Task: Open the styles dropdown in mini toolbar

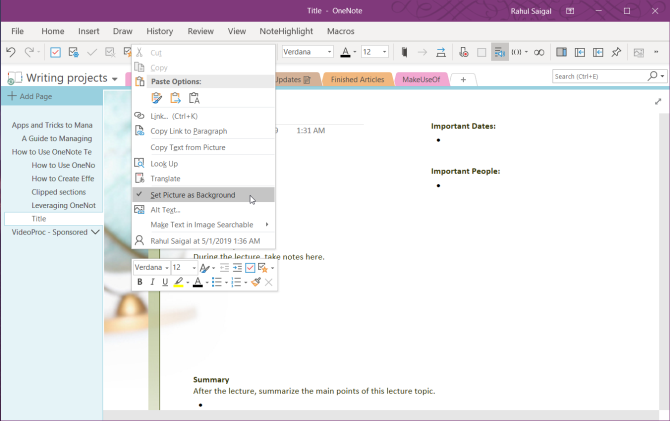Action: [x=214, y=268]
